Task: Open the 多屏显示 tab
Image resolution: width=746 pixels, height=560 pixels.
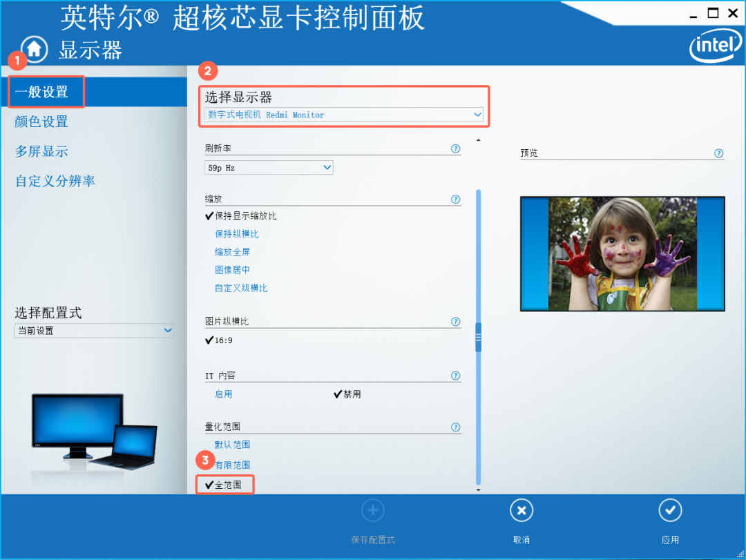Action: 41,151
